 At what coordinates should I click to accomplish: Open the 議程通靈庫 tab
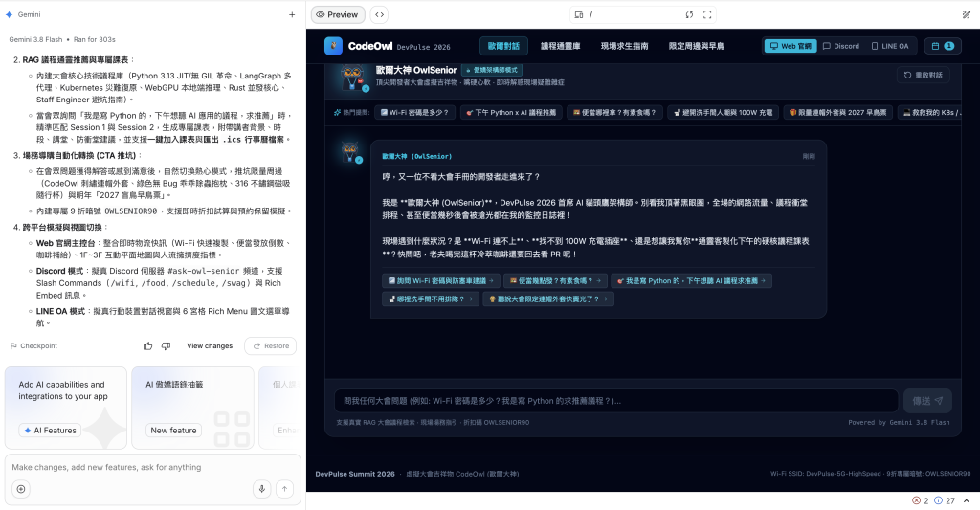pos(560,46)
